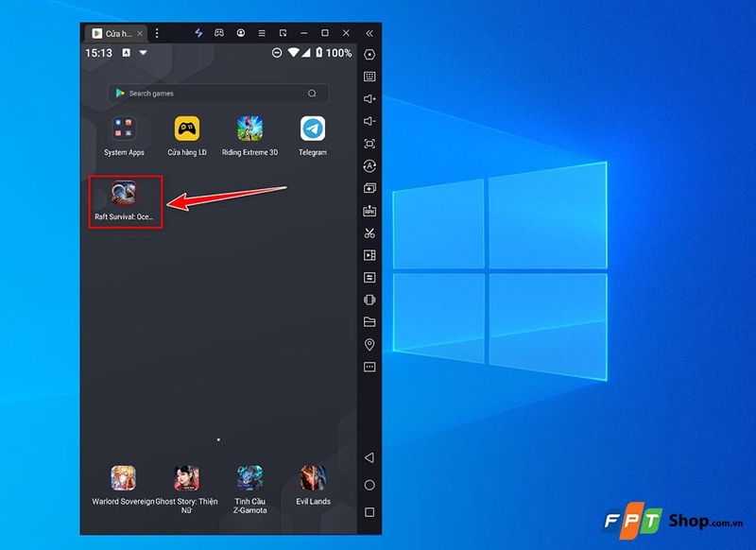Viewport: 756px width, 550px height.
Task: Tap the Android Recents button
Action: click(x=369, y=512)
